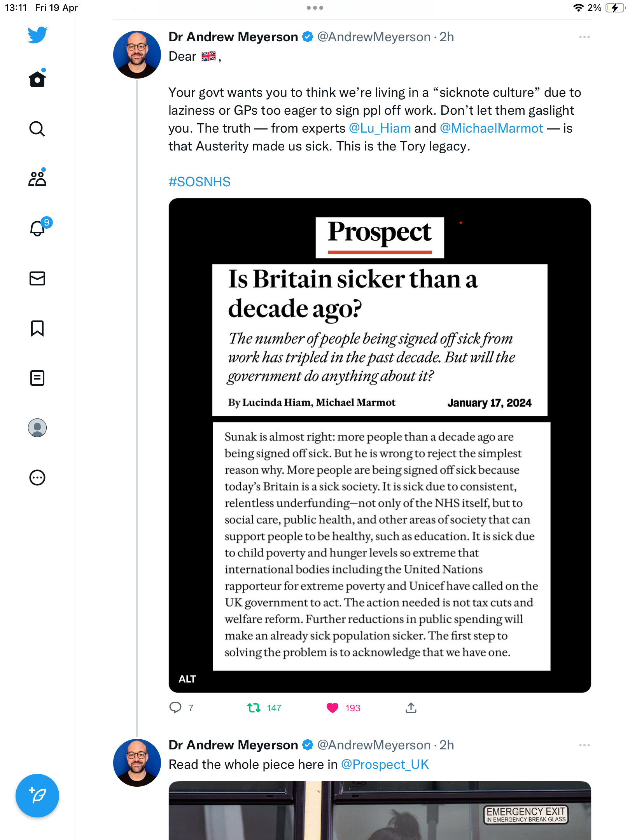The width and height of the screenshot is (630, 840).
Task: Show ALT description of Prospect image
Action: tap(187, 679)
